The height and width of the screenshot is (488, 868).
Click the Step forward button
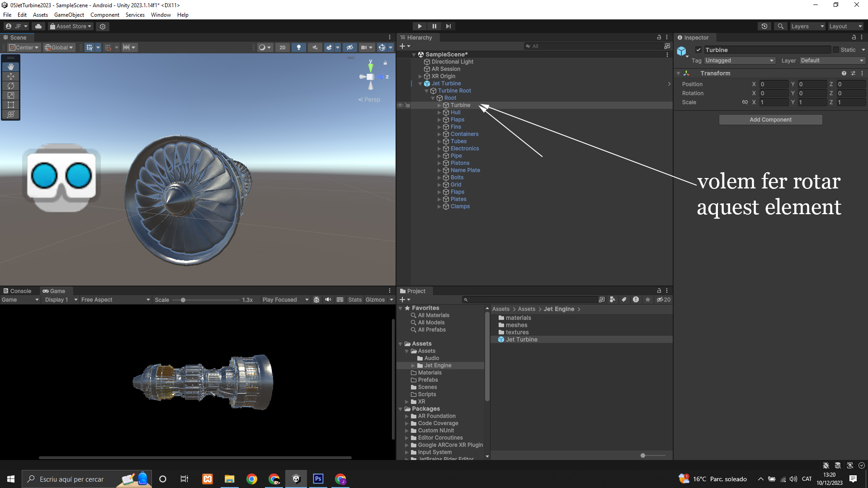coord(448,26)
